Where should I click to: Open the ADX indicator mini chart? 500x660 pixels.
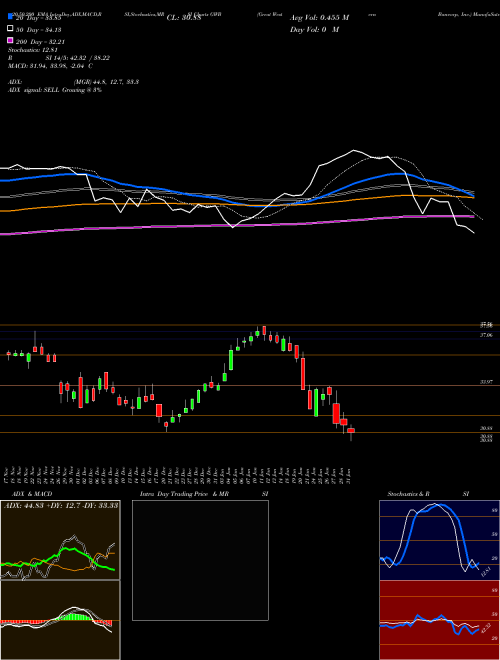[x=60, y=540]
